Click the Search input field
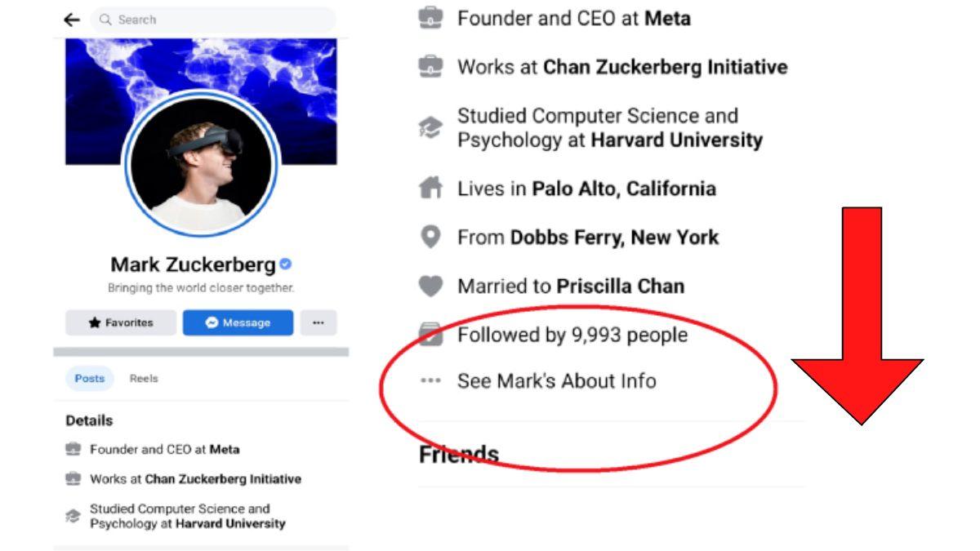Screen dimensions: 980x551 tap(213, 20)
